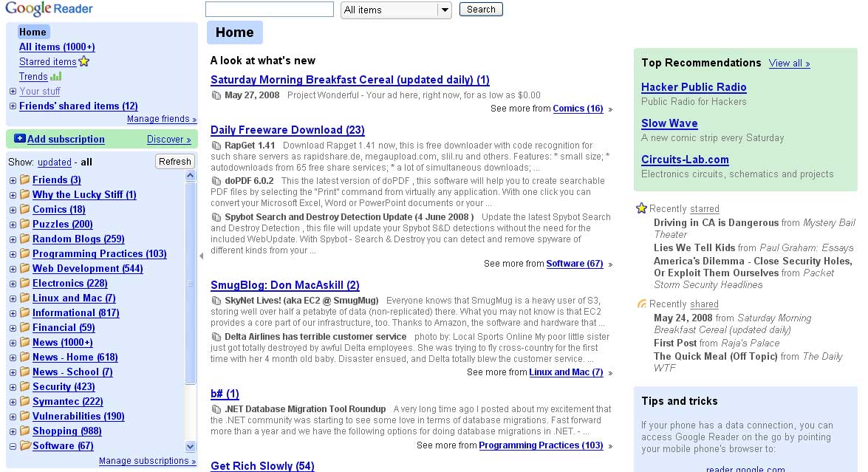This screenshot has width=868, height=472.
Task: Expand Friends' shared items
Action: click(x=13, y=106)
